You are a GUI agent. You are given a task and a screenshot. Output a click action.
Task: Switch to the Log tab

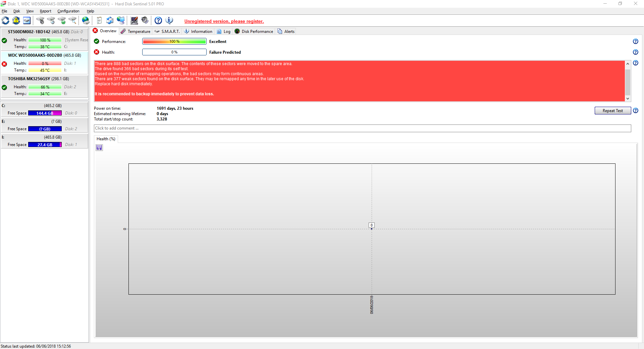tap(224, 32)
